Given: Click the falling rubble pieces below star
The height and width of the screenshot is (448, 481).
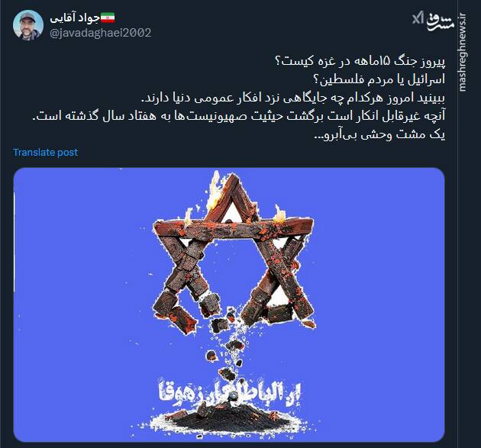Looking at the screenshot, I should click(x=228, y=353).
